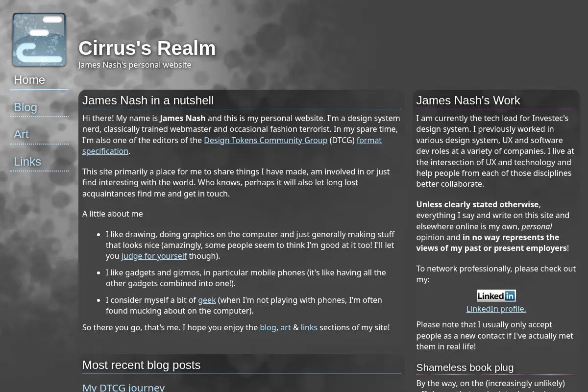Go to the Blog section
Viewport: 588px width, 392px height.
tap(39, 107)
